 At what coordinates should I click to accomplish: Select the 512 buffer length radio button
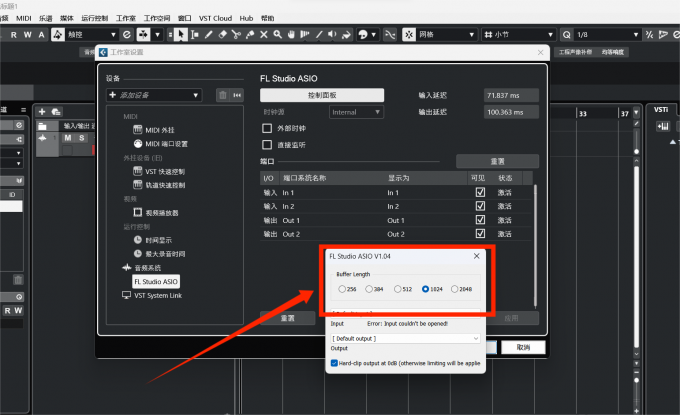(x=397, y=289)
